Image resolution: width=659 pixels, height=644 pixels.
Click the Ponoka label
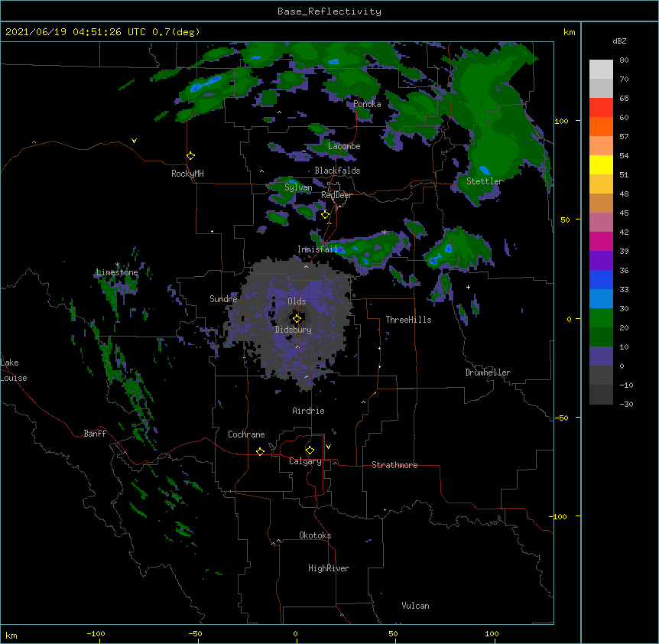367,104
